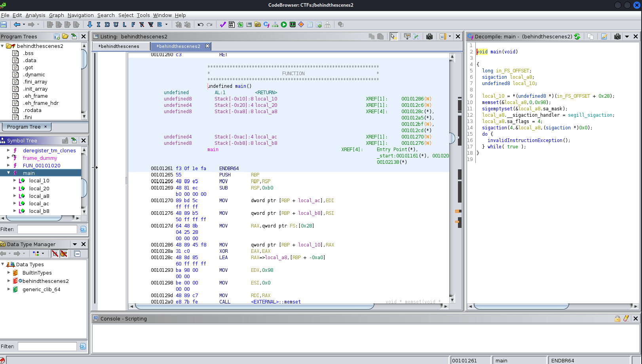Viewport: 642px width, 364px height.
Task: Click the Decompile panel edit-signature pencil icon
Action: tap(604, 36)
